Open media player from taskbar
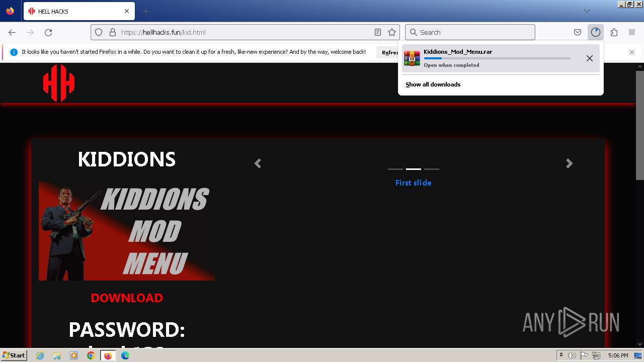This screenshot has width=644, height=362. point(74,355)
